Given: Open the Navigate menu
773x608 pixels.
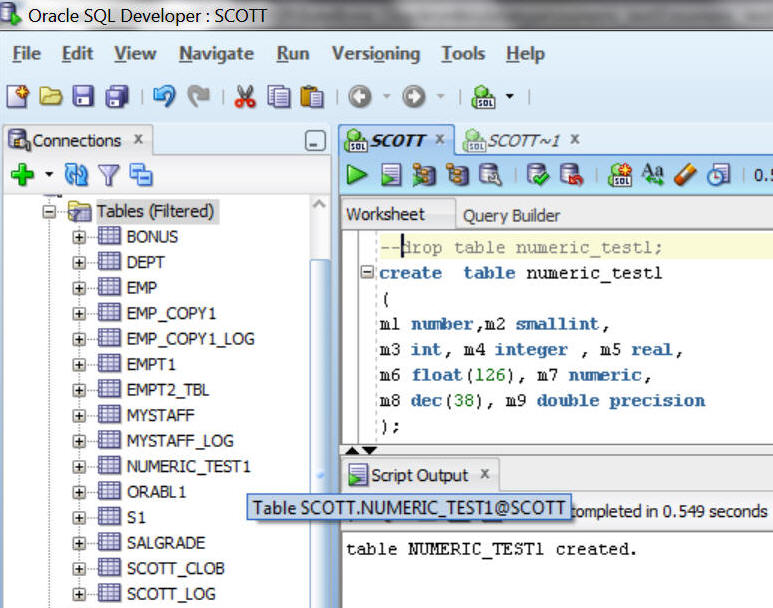Looking at the screenshot, I should tap(216, 53).
